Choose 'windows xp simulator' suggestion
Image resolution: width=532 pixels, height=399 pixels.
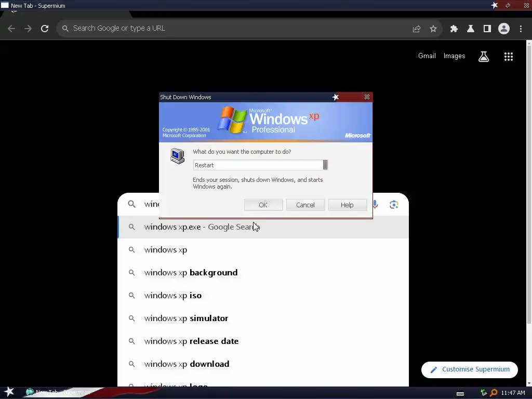[263, 318]
